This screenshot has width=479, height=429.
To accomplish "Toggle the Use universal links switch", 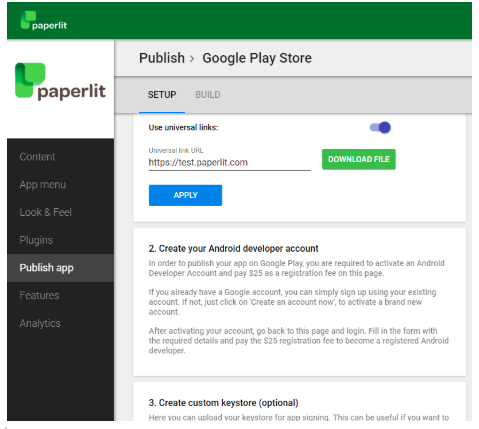I will tap(380, 127).
